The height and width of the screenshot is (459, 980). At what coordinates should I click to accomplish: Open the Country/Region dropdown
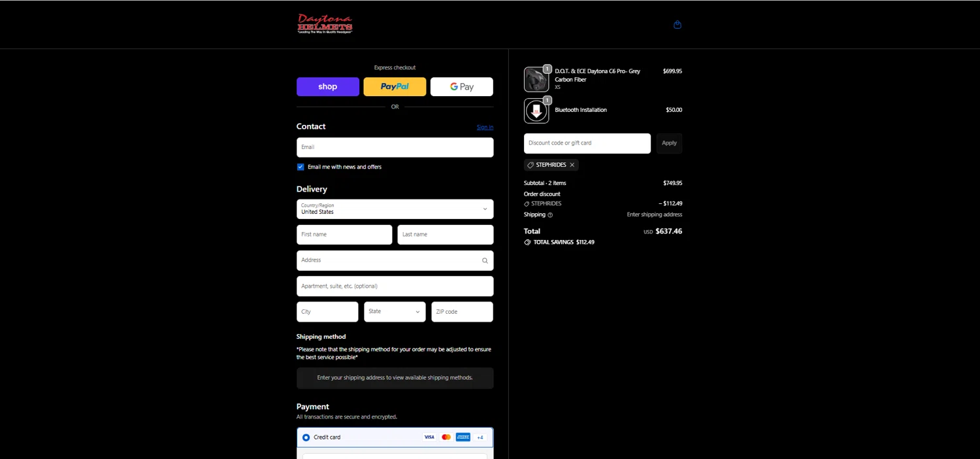[395, 209]
